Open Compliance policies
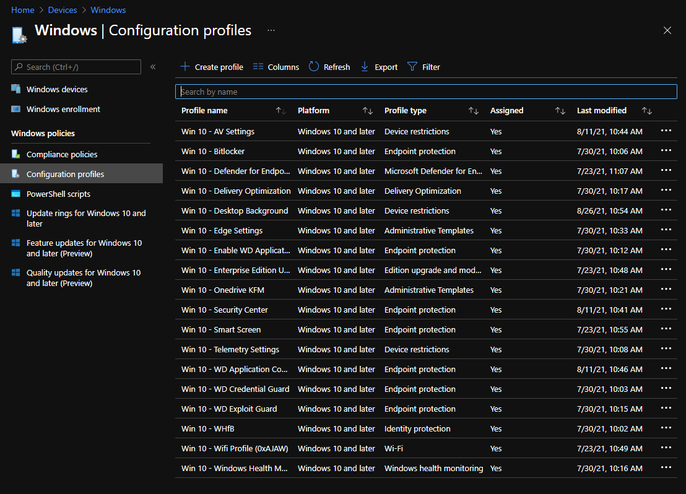686x494 pixels. click(x=62, y=154)
